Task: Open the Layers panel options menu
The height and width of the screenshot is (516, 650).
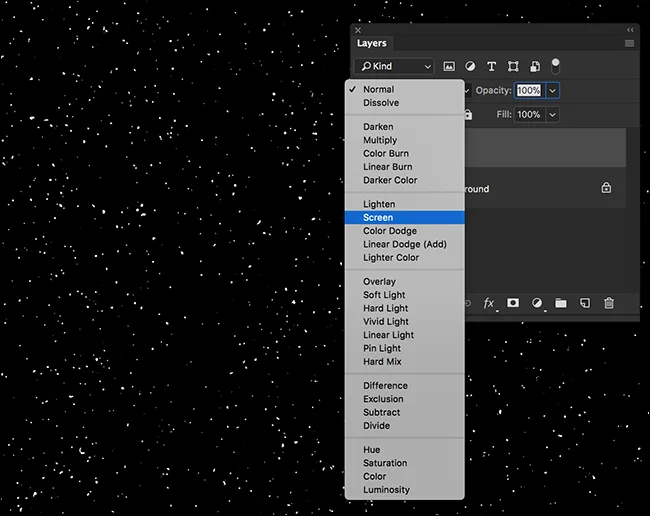Action: click(629, 44)
